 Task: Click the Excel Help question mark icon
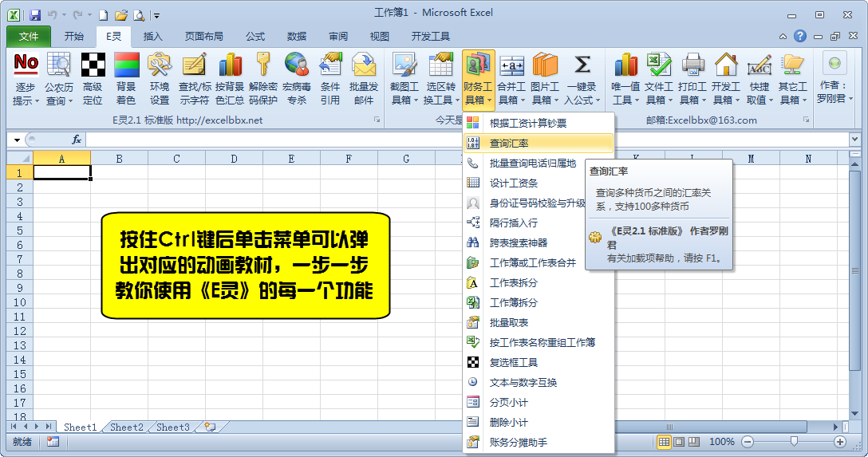point(800,36)
